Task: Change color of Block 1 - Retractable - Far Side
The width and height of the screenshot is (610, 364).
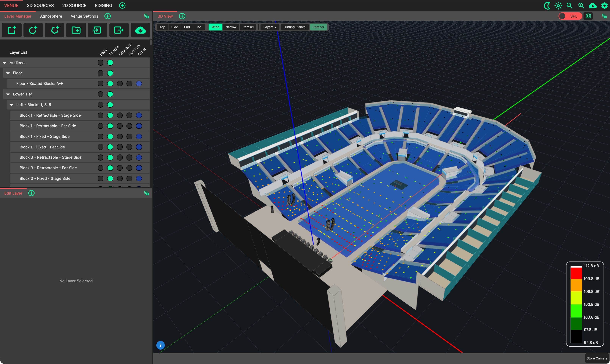Action: click(x=139, y=126)
